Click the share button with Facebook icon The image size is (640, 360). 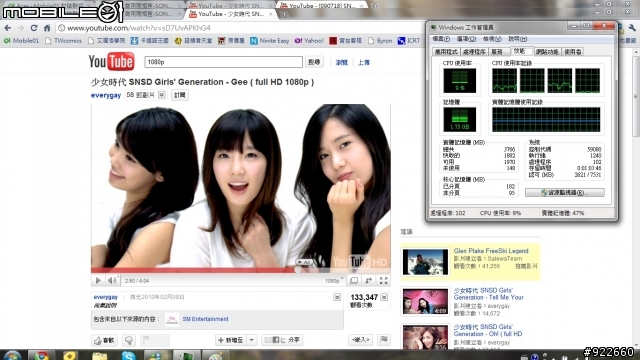pyautogui.click(x=282, y=340)
